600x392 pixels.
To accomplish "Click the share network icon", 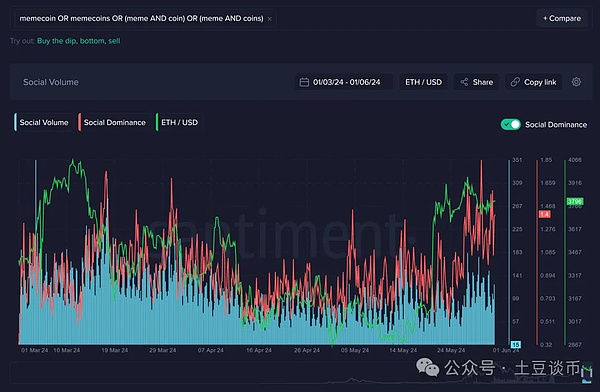I will 464,82.
